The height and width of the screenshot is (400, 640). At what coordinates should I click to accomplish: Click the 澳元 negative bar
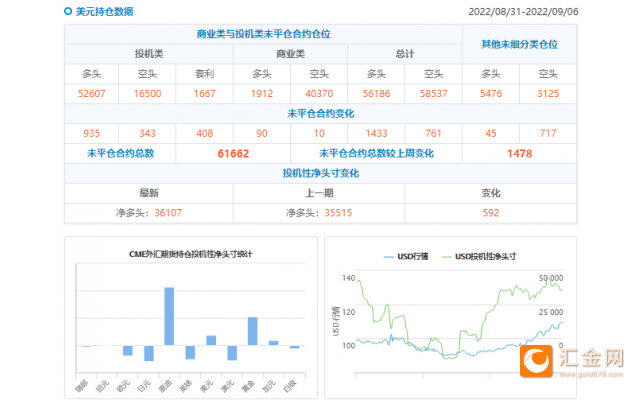tap(232, 353)
